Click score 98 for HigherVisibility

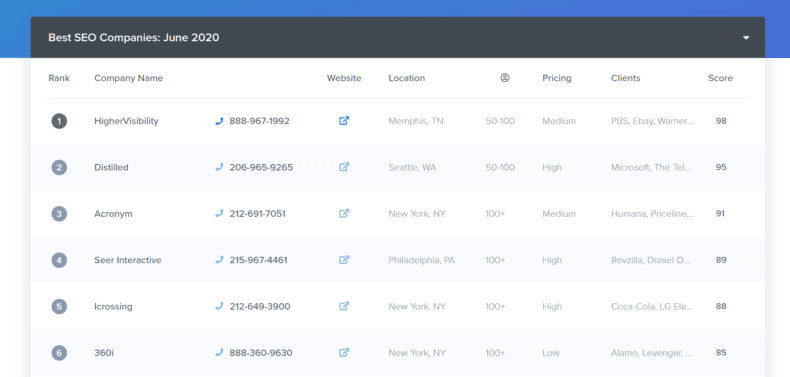click(721, 121)
